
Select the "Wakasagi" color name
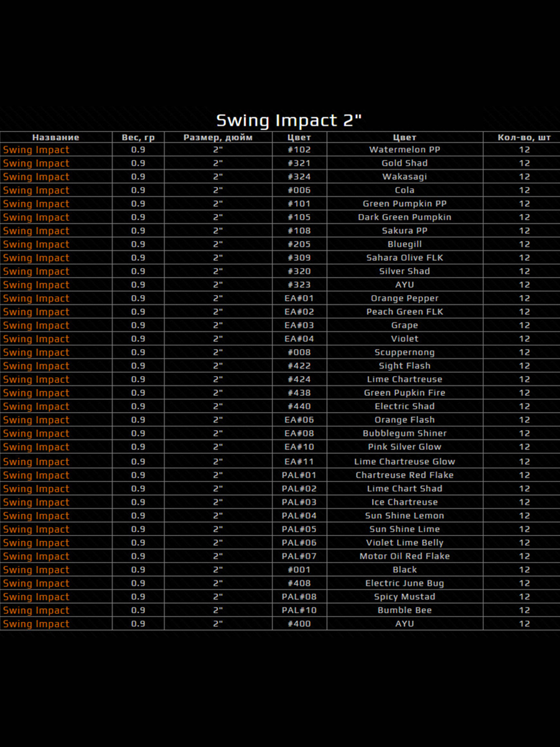[x=404, y=177]
